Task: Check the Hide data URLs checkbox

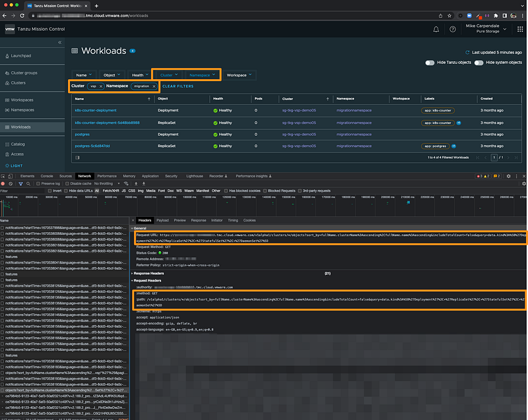Action: 65,191
